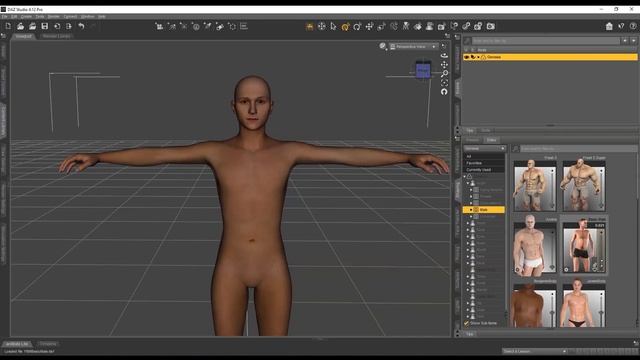Screen dimensions: 640x360
Task: Switch to the Presets tab in Shaping
Action: (472, 140)
